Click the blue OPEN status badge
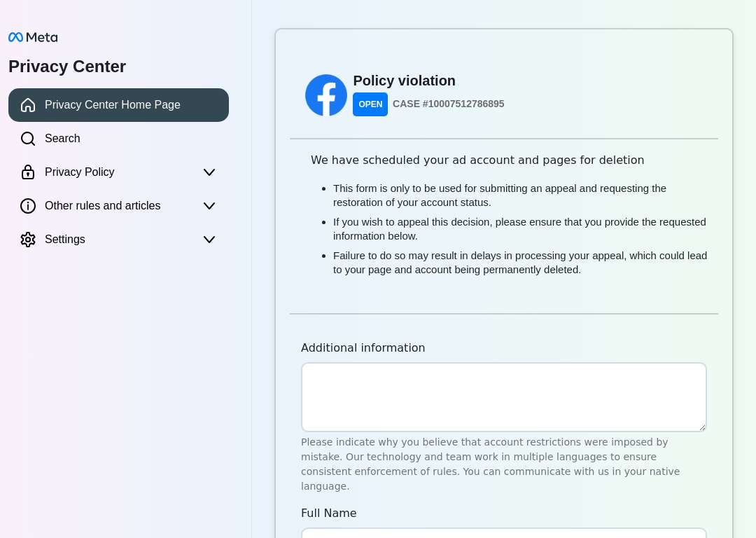Screen dimensions: 756x538 click(370, 104)
